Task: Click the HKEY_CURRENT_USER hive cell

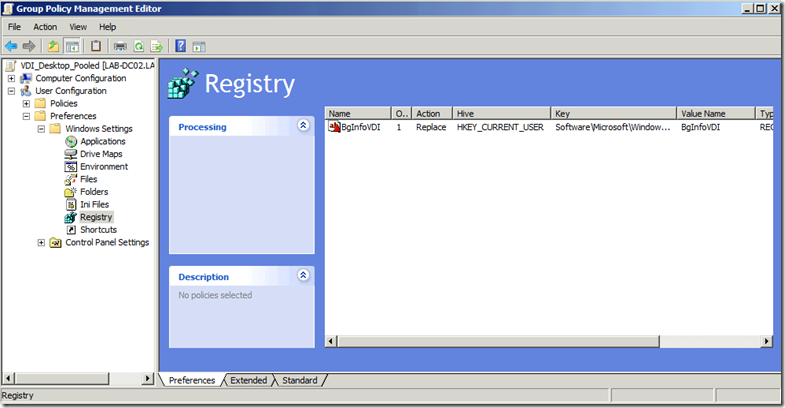Action: click(500, 127)
